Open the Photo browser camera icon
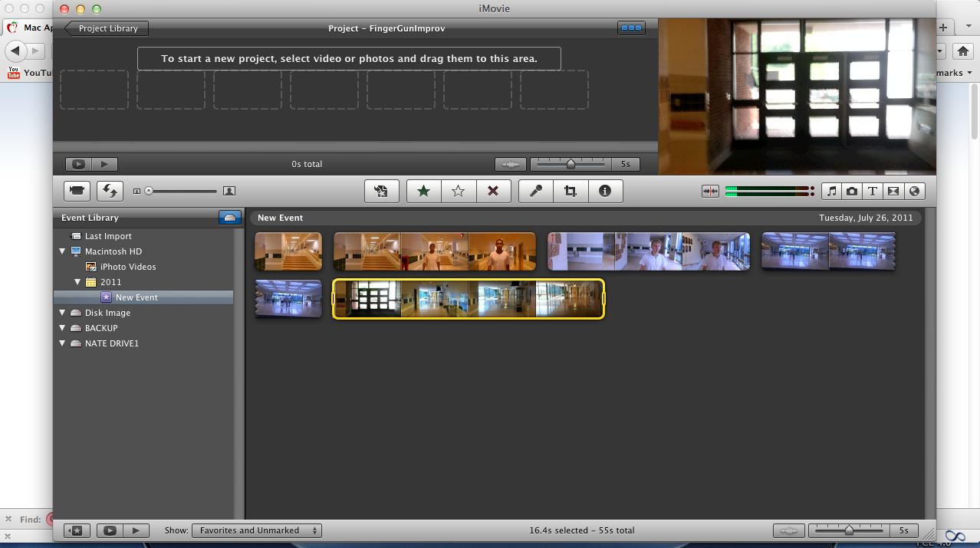This screenshot has height=548, width=980. (x=852, y=191)
